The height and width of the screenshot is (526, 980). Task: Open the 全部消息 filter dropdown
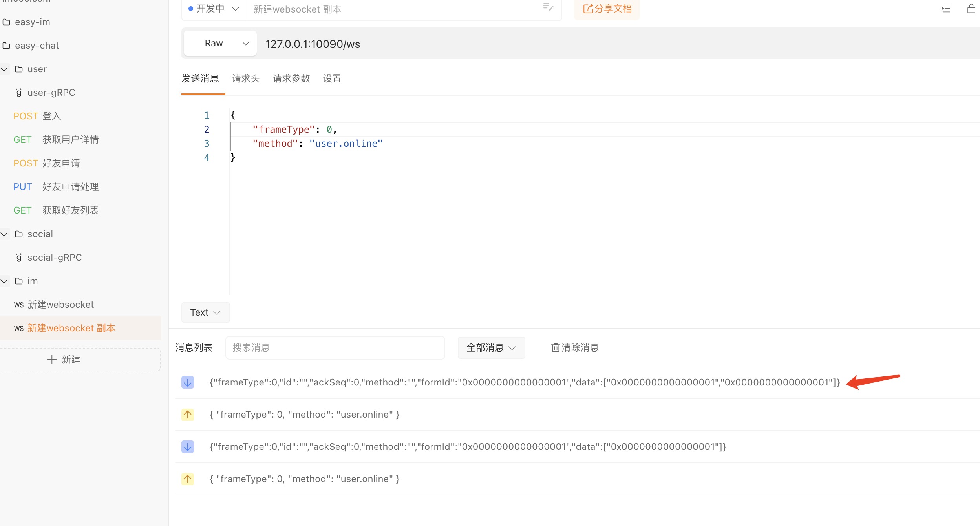[x=491, y=348]
